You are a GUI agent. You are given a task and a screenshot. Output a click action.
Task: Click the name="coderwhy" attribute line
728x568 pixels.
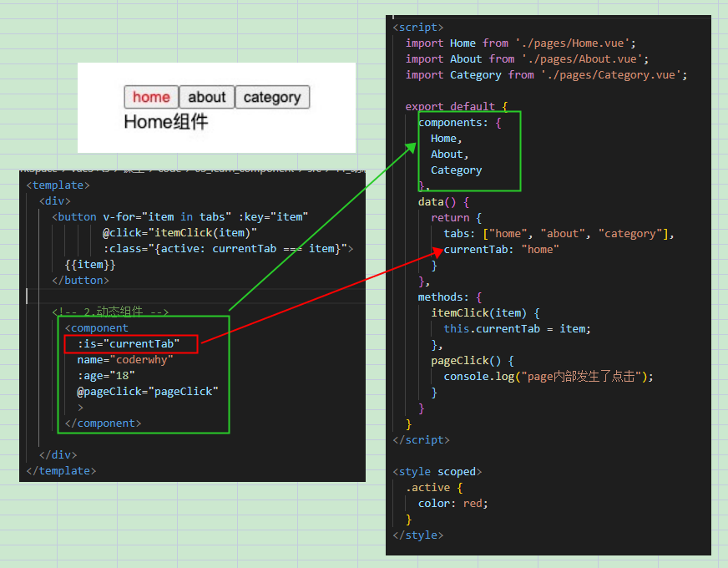tap(125, 360)
